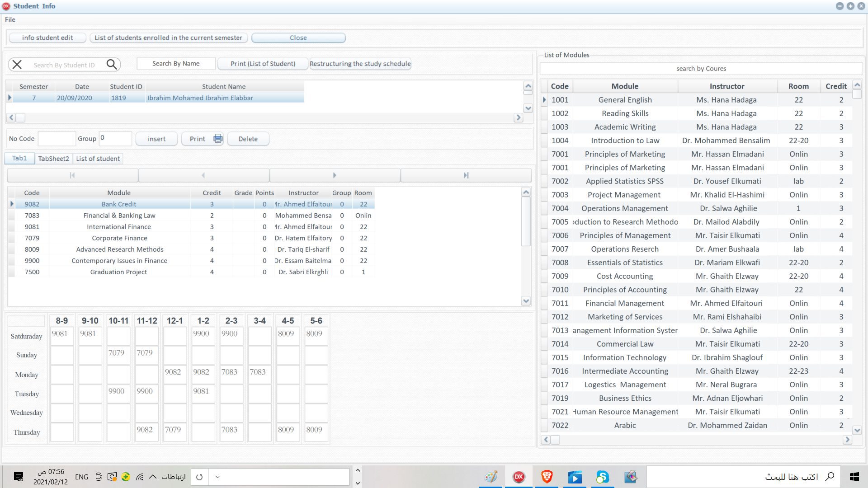This screenshot has height=488, width=868.
Task: Go to the next record in the navigator
Action: click(335, 175)
